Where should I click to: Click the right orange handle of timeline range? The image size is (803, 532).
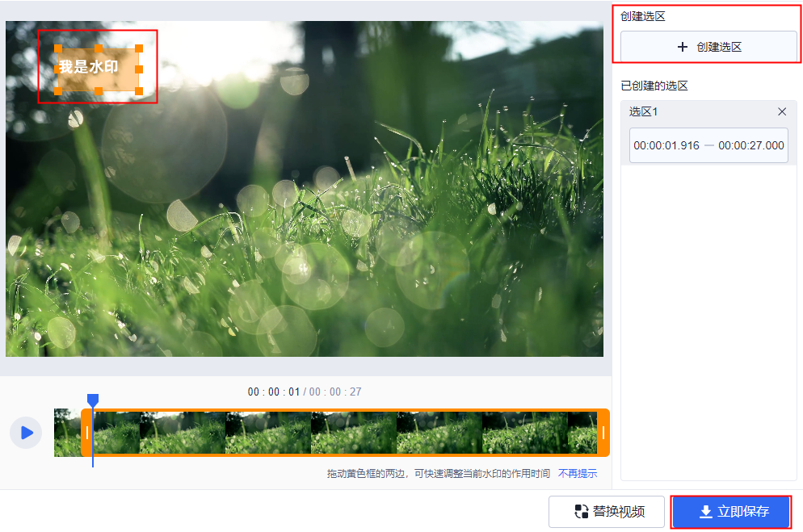tap(603, 433)
